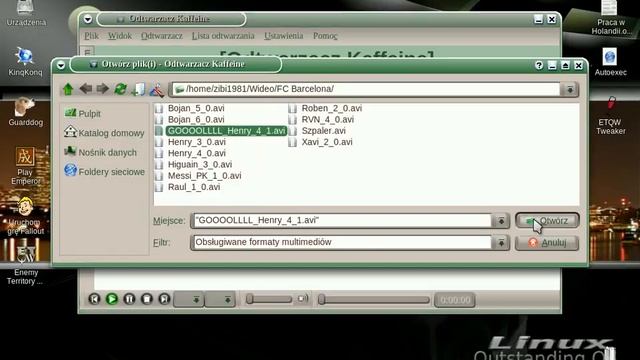
Task: Open the Widok menu in Kaffeine
Action: click(x=120, y=36)
